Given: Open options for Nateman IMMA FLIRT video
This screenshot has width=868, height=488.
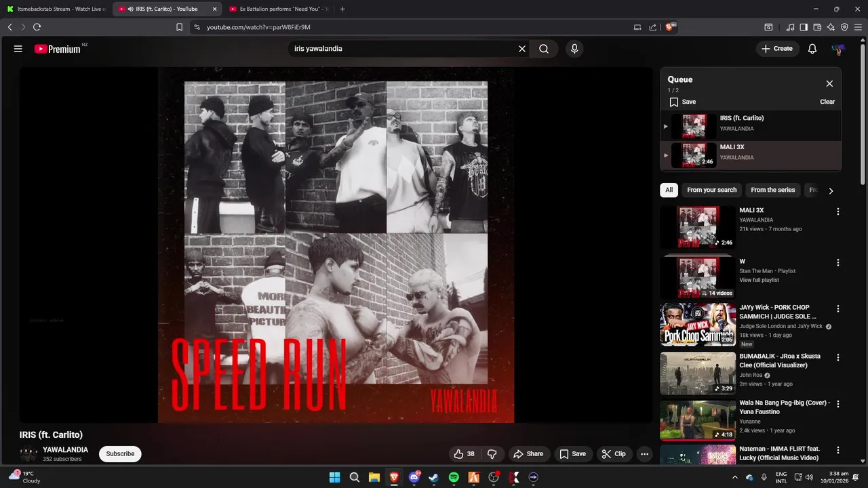Looking at the screenshot, I should pyautogui.click(x=838, y=450).
